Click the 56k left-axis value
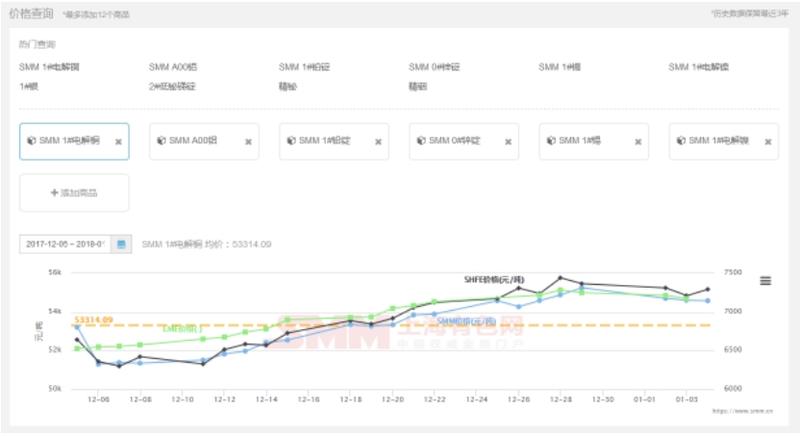The height and width of the screenshot is (436, 800). pyautogui.click(x=55, y=272)
